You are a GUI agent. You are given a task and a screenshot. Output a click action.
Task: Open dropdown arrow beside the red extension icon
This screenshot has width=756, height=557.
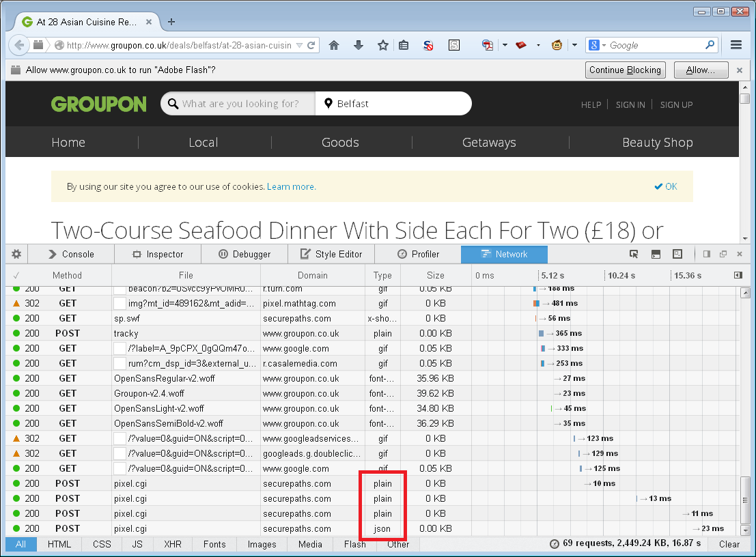coord(538,45)
